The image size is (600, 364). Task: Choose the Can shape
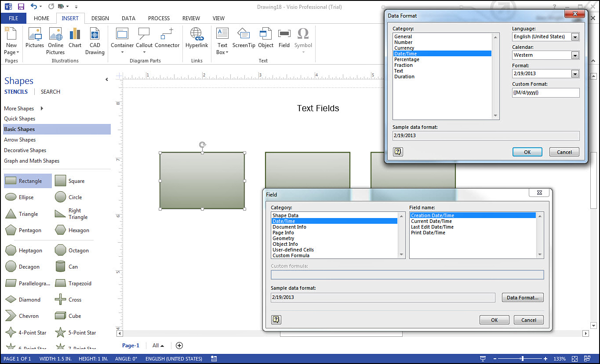[x=66, y=267]
